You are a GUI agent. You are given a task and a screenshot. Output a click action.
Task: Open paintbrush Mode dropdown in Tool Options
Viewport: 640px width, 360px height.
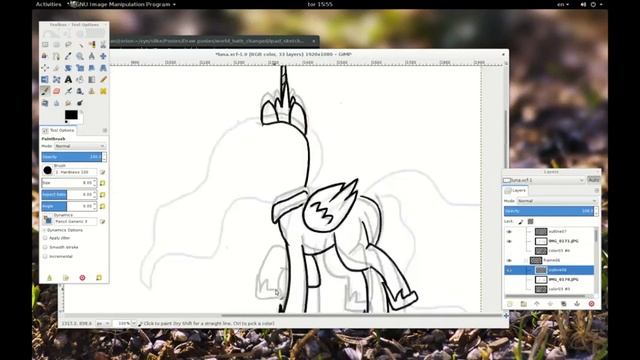(80, 146)
